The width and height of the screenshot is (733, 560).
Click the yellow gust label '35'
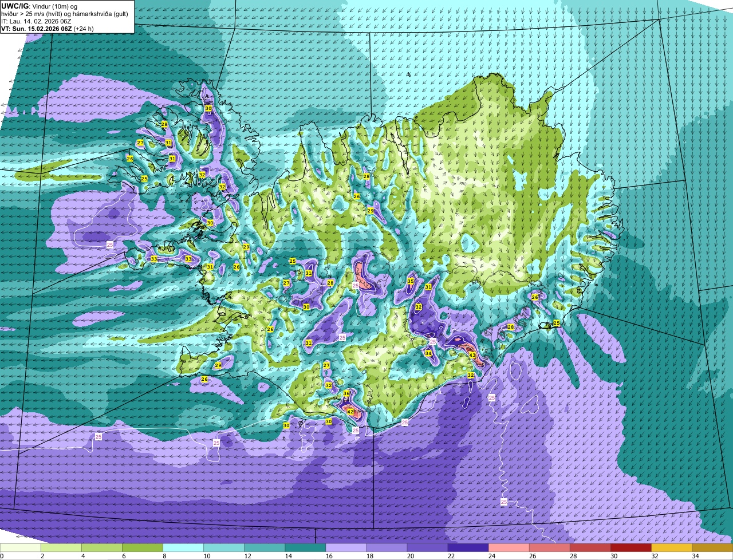click(411, 281)
